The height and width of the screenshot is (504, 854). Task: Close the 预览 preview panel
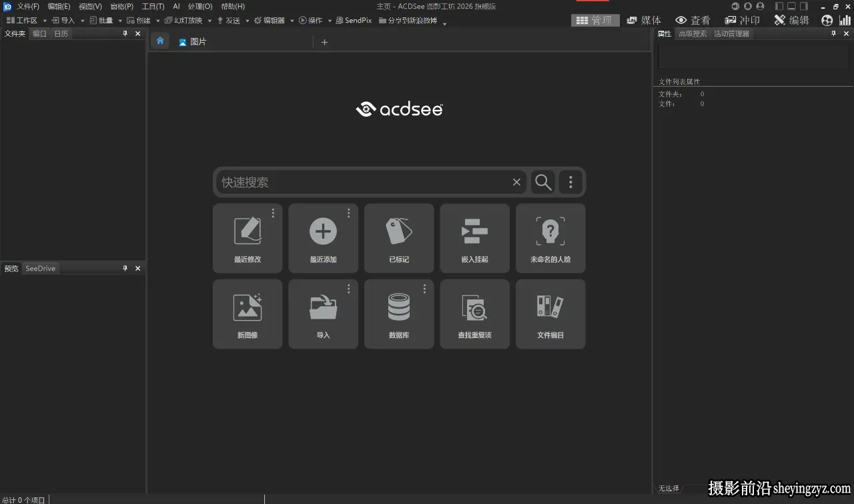tap(138, 268)
